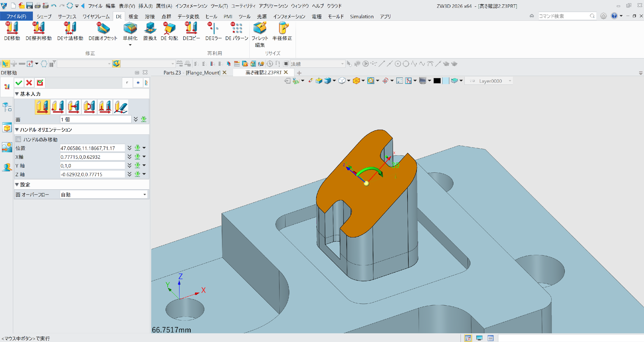Enable the ハンドルのみ移動 checkbox
This screenshot has width=644, height=342.
(x=18, y=139)
